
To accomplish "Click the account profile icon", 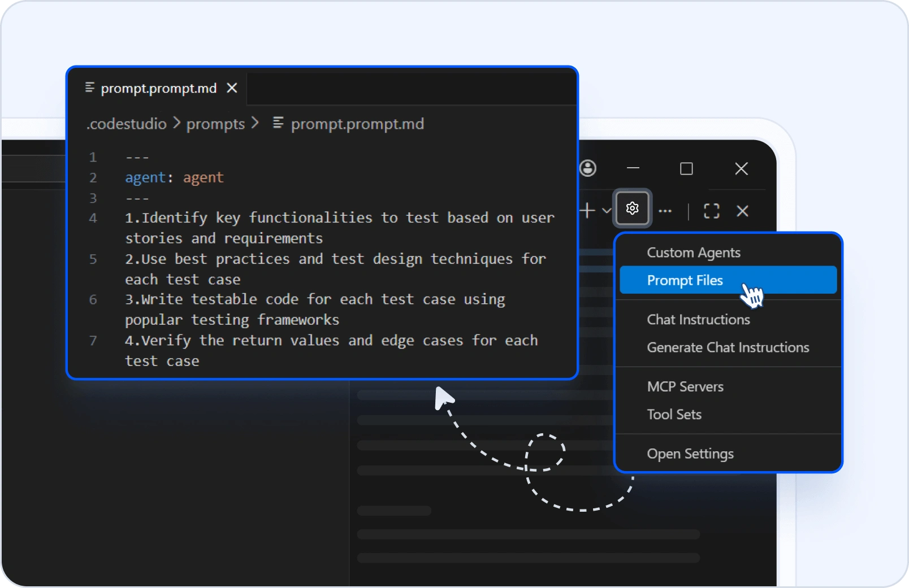I will [x=588, y=168].
